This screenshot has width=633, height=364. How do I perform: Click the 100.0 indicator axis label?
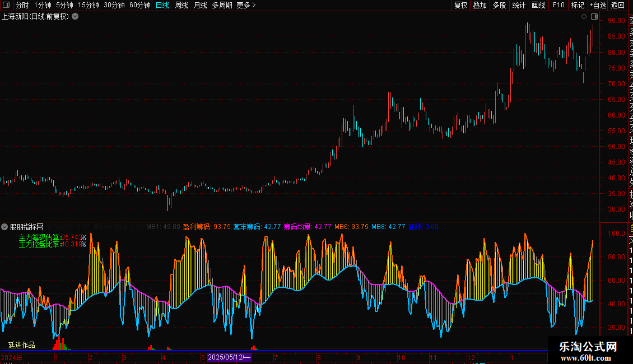click(616, 234)
